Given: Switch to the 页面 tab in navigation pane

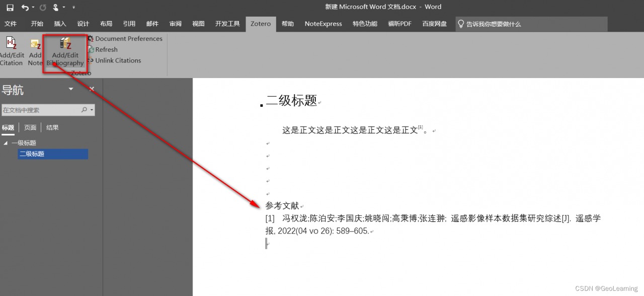Looking at the screenshot, I should point(30,127).
